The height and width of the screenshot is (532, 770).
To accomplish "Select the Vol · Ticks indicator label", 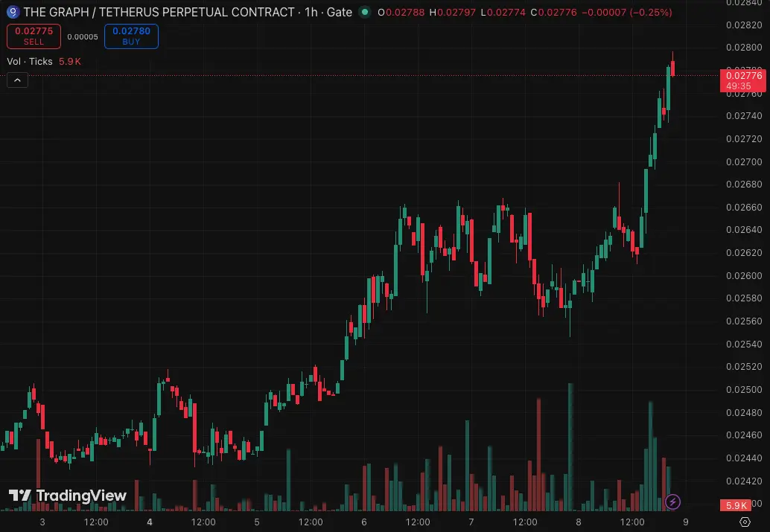I will 30,61.
